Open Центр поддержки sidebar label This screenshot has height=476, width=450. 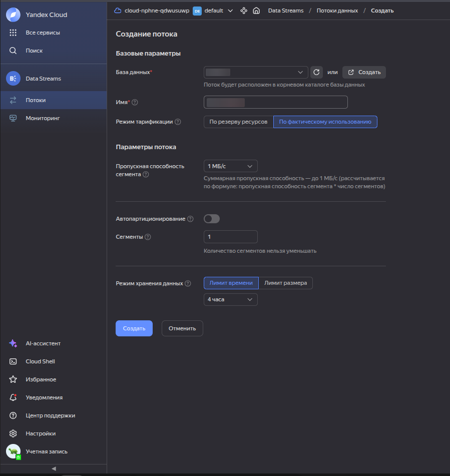pos(51,415)
